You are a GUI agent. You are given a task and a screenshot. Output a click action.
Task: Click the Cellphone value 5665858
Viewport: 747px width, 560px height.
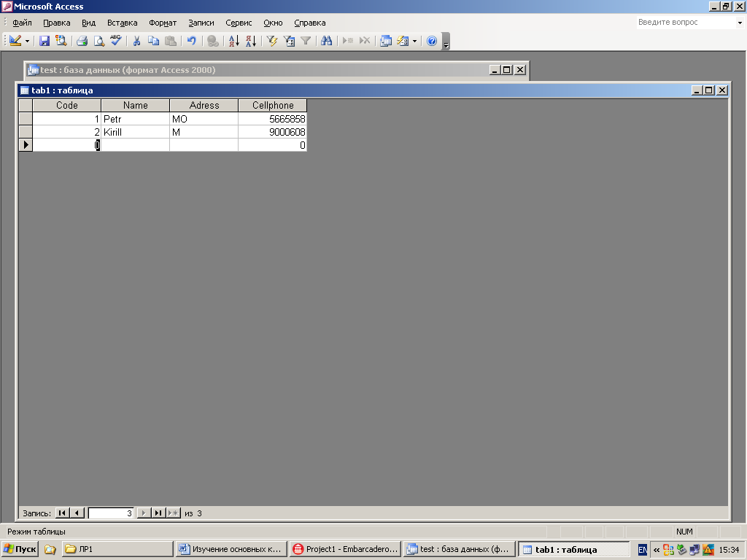pos(273,119)
